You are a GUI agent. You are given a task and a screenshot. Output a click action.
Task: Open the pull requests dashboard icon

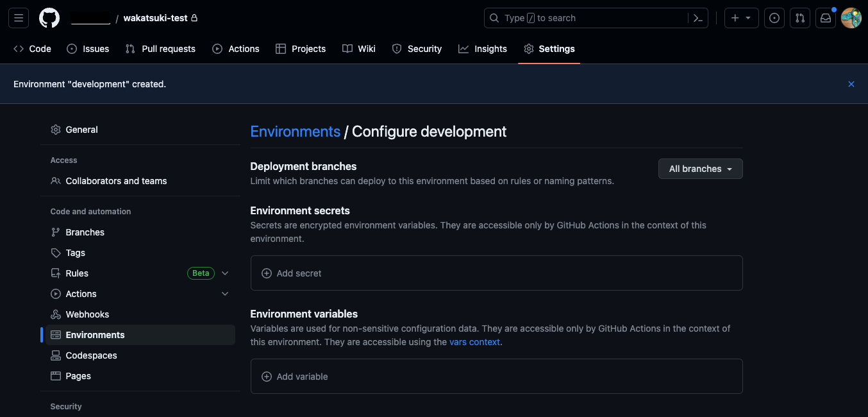point(799,18)
